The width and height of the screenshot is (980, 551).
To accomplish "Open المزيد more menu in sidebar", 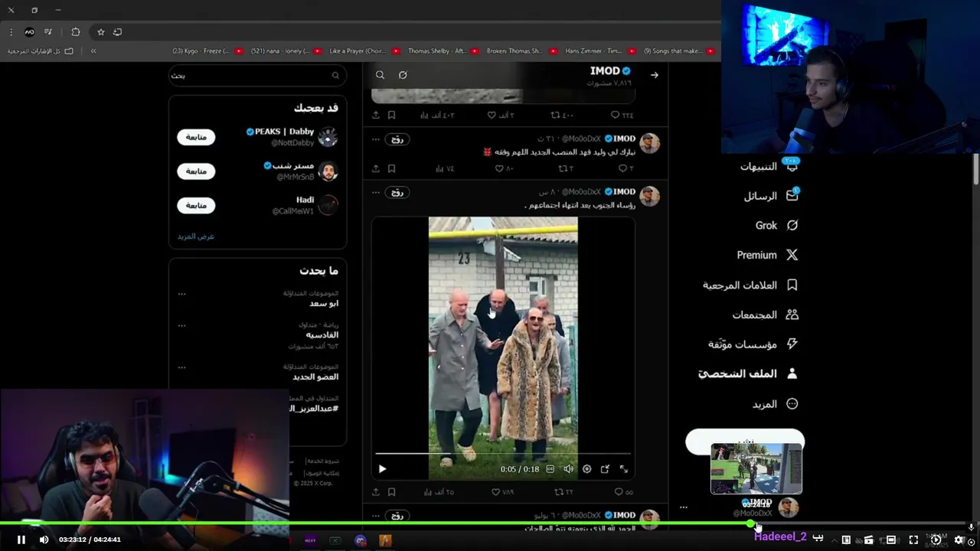I will click(775, 404).
